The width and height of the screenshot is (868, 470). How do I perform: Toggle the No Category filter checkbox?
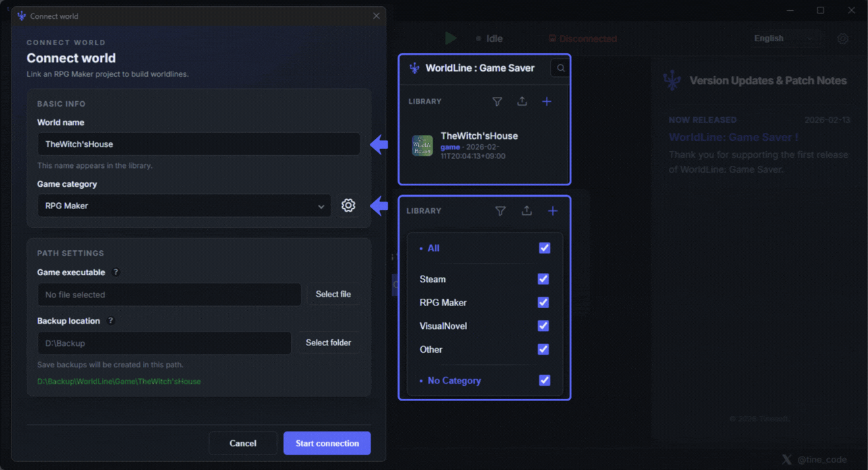545,380
